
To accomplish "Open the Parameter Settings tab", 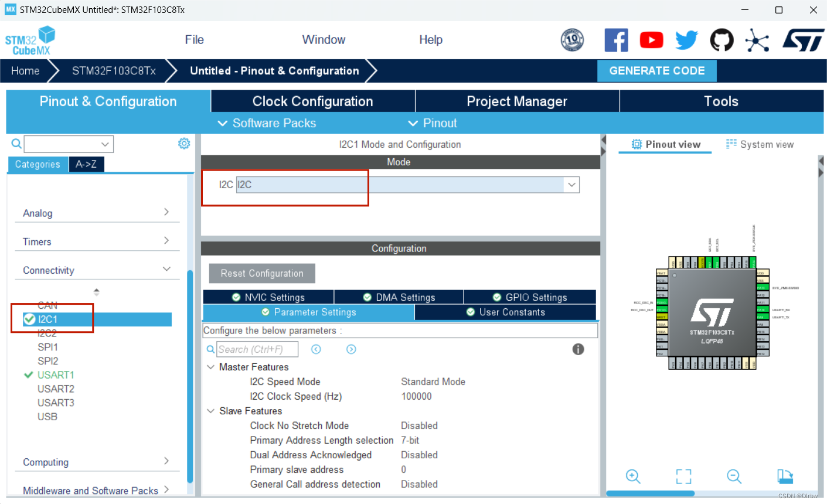I will (309, 312).
